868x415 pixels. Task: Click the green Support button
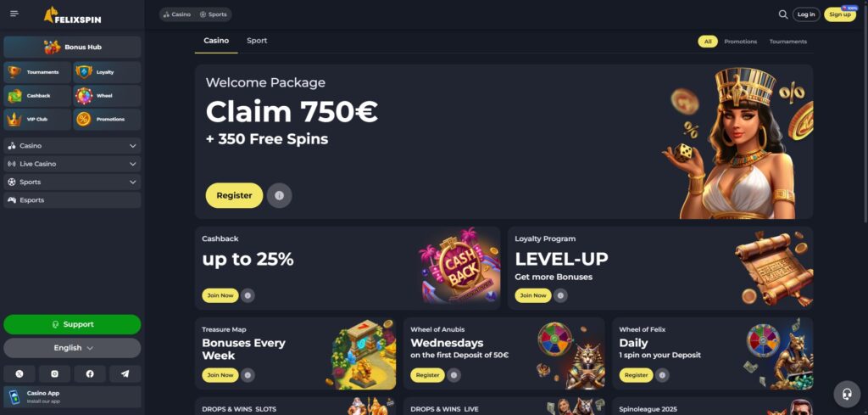(72, 325)
